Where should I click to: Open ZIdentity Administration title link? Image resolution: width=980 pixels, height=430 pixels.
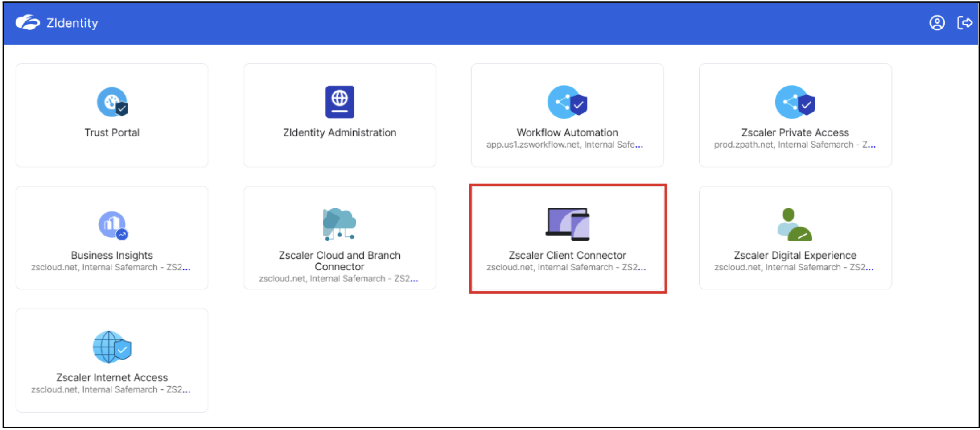[x=340, y=132]
